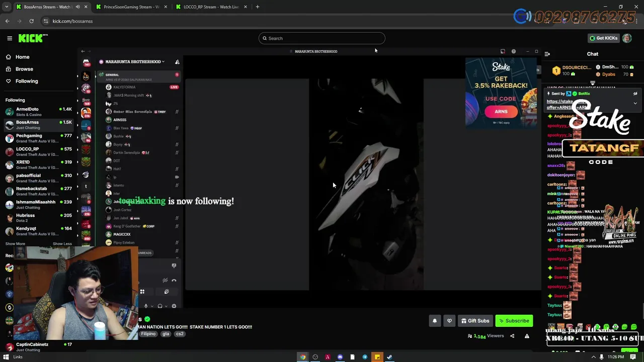Open the Kendyzqt channel in the sidebar
The image size is (644, 362).
(x=38, y=231)
